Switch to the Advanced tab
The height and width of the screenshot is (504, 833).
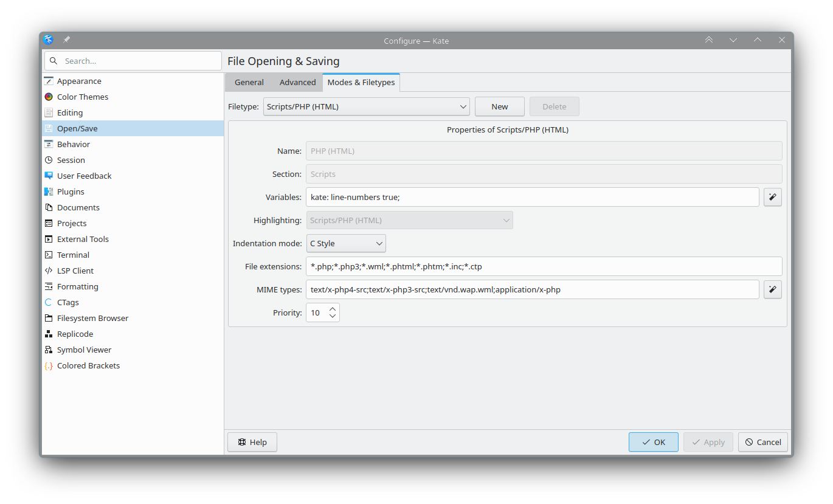[298, 82]
